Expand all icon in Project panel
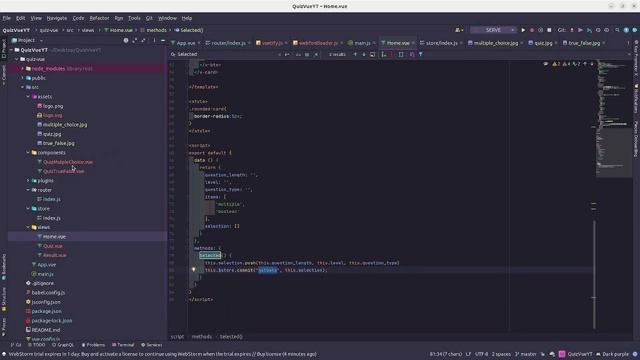Viewport: 640px width, 360px height. click(134, 40)
